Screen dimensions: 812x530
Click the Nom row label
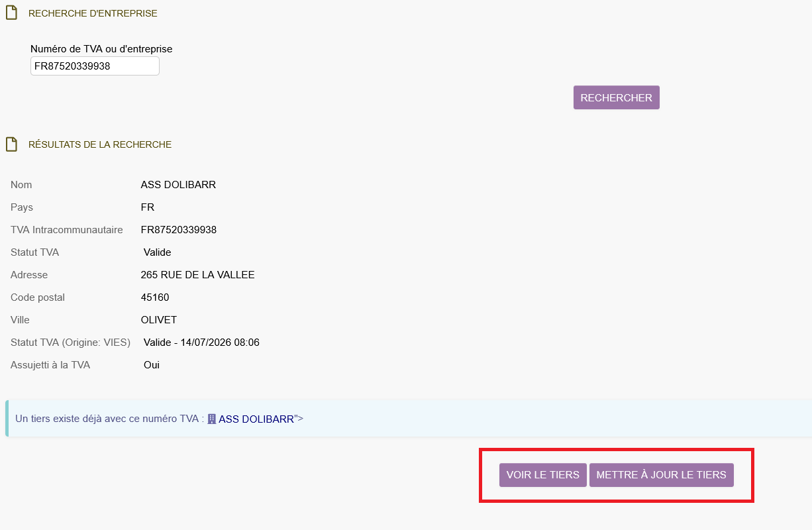[x=21, y=185]
